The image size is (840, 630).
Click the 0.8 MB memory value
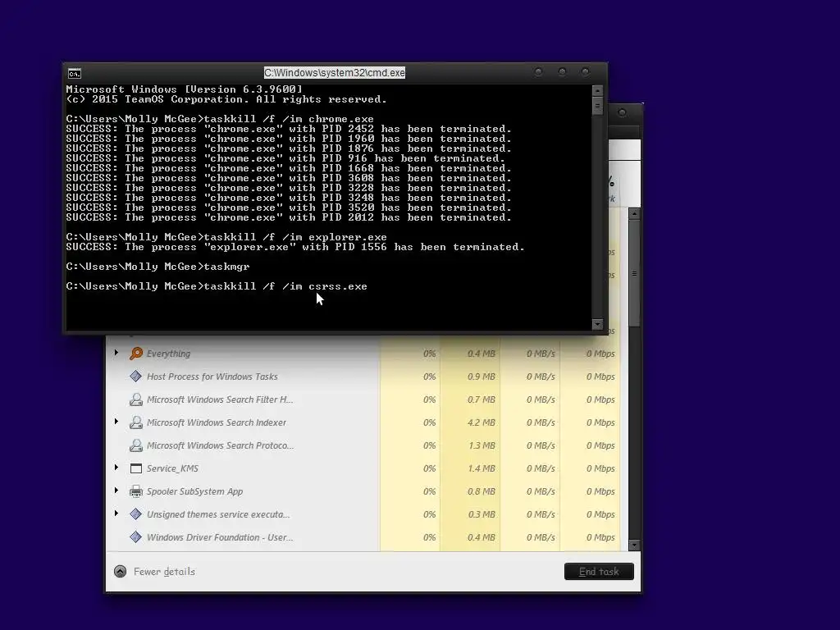pos(481,491)
